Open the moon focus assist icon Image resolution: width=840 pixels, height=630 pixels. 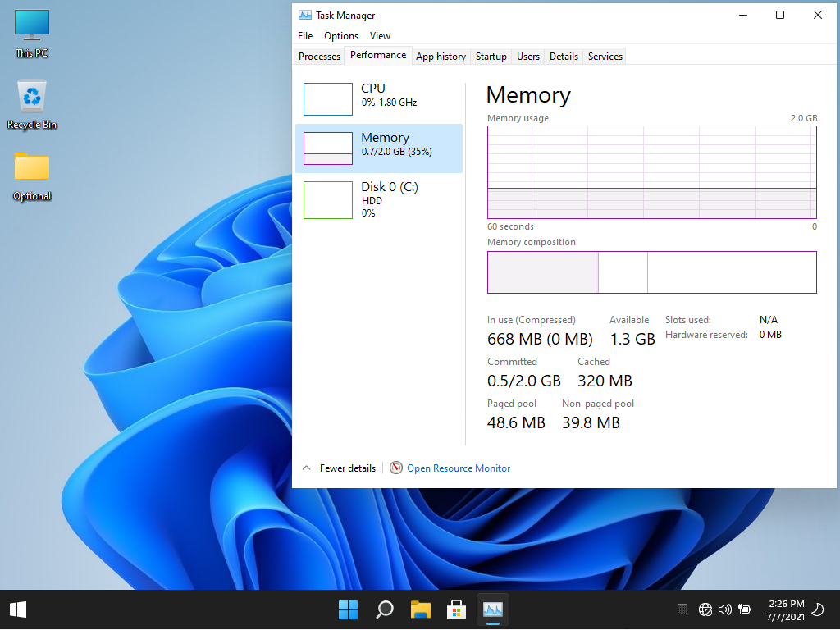pyautogui.click(x=818, y=609)
